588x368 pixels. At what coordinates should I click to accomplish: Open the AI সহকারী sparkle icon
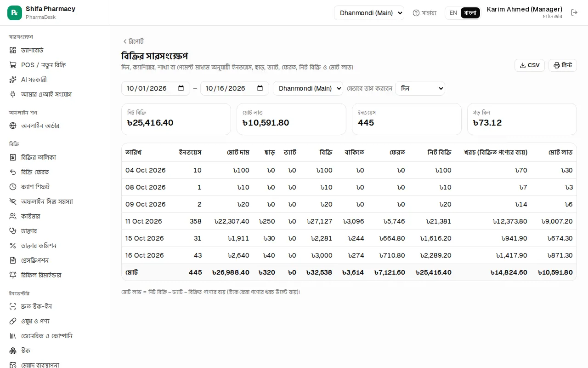click(13, 80)
